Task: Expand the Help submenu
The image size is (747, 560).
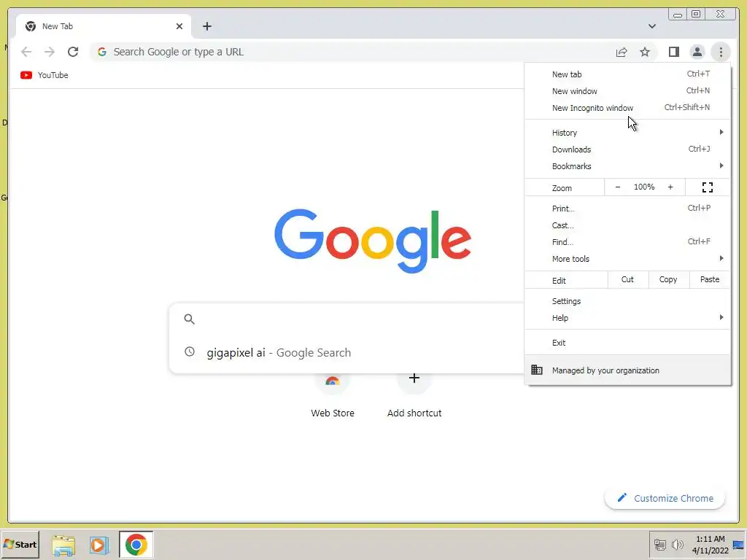Action: (x=628, y=318)
